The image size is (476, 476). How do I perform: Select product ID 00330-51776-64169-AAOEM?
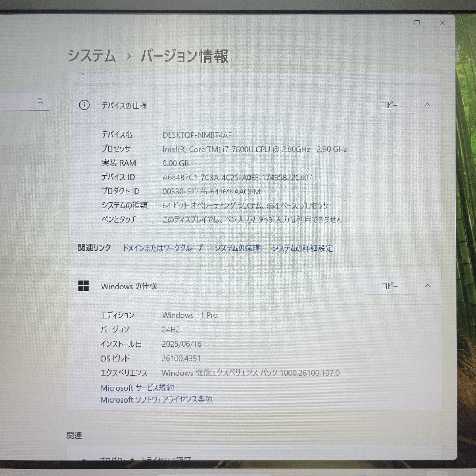[211, 192]
